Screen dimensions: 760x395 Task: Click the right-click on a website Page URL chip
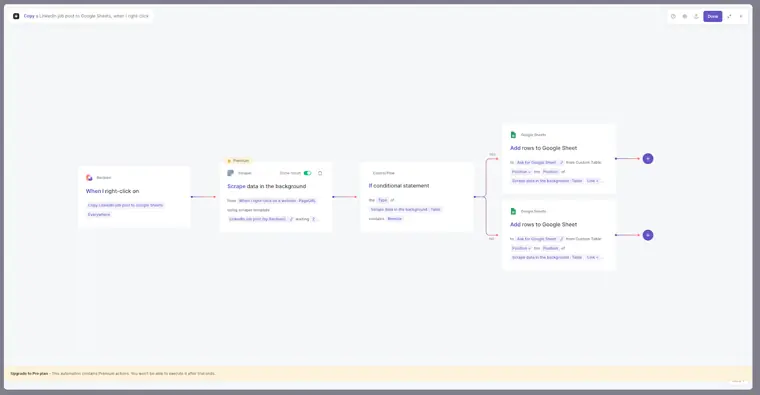coord(277,201)
